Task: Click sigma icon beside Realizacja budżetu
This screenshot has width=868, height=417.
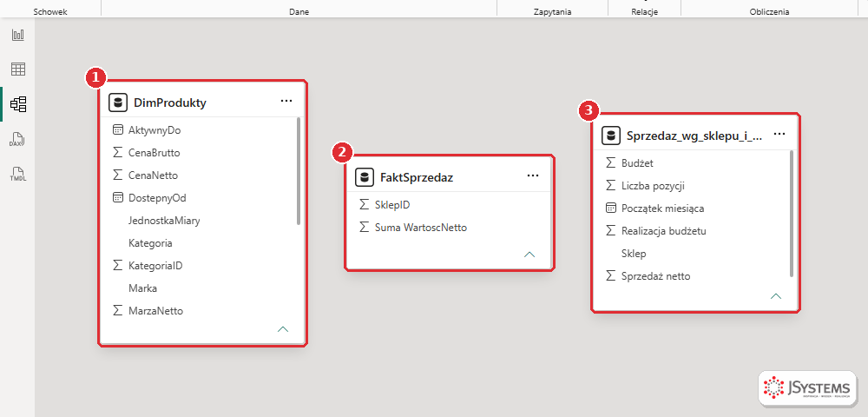Action: (610, 231)
